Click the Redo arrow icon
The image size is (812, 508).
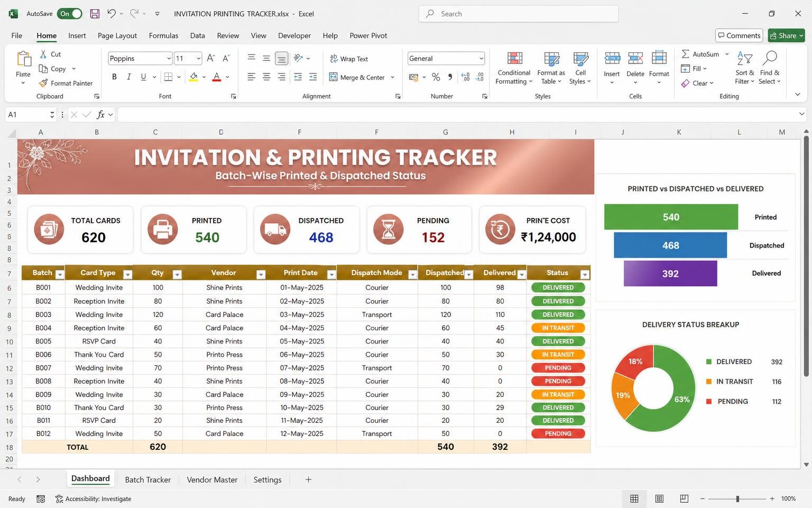click(x=134, y=14)
